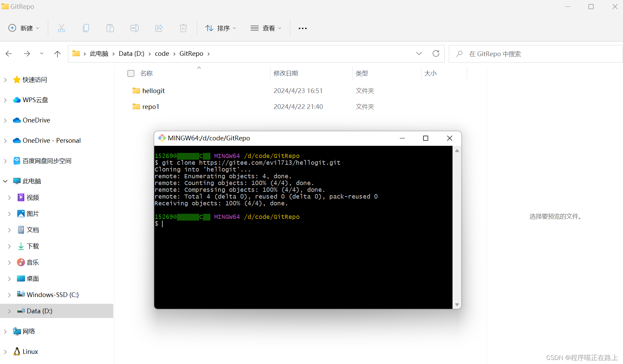Click the Share icon in toolbar
This screenshot has width=623, height=364.
click(x=159, y=28)
